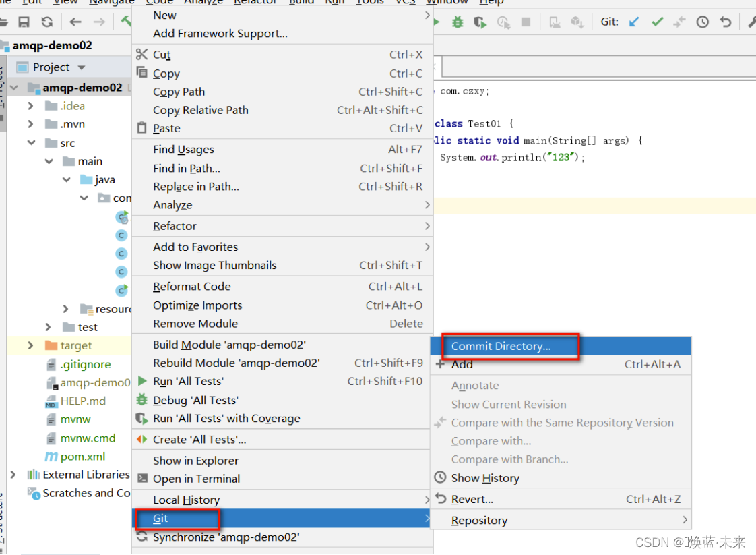Click Reformat Code in the context menu
The height and width of the screenshot is (555, 756).
click(x=191, y=287)
